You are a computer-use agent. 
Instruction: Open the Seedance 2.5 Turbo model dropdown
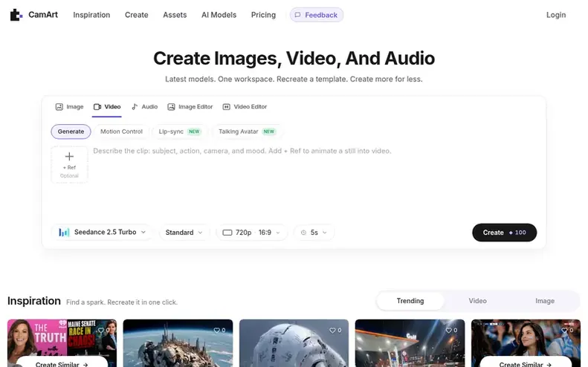coord(102,233)
